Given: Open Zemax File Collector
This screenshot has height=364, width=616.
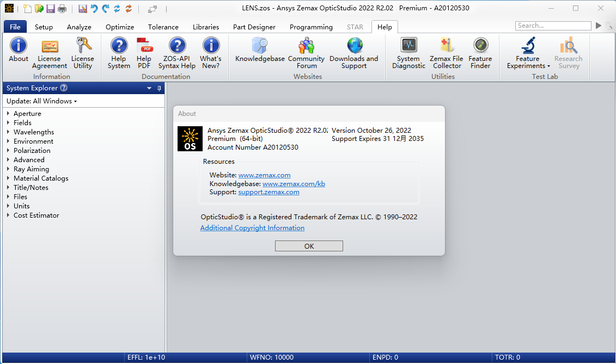Looking at the screenshot, I should point(447,53).
